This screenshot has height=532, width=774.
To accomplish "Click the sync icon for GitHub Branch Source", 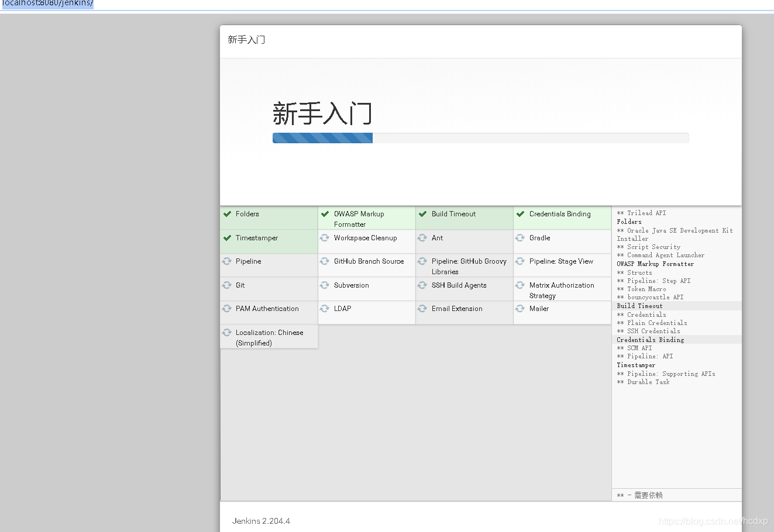I will point(325,261).
